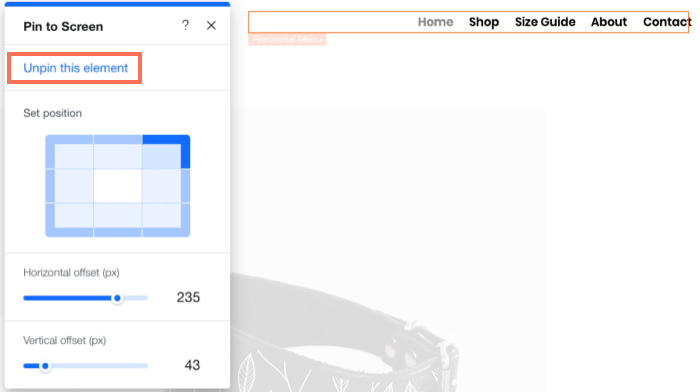The width and height of the screenshot is (700, 392).
Task: Click the Vertical offset value 43
Action: tap(192, 365)
